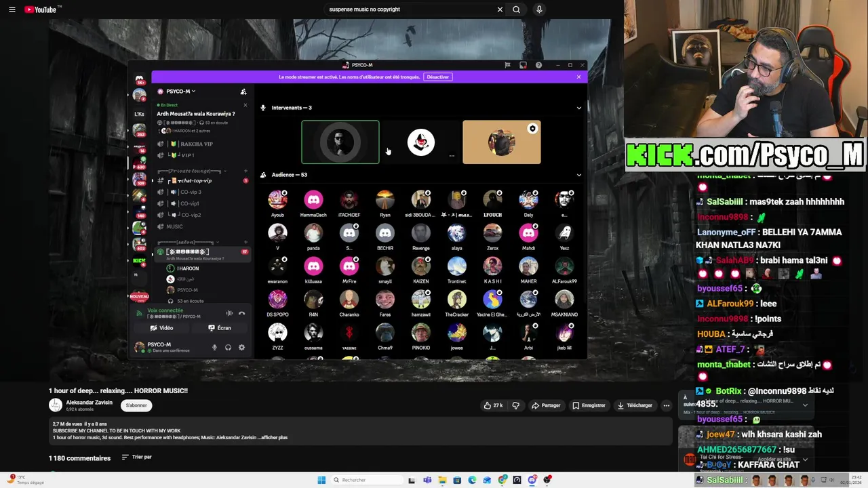
Task: Turn on camera with Vidéo button
Action: click(x=162, y=328)
